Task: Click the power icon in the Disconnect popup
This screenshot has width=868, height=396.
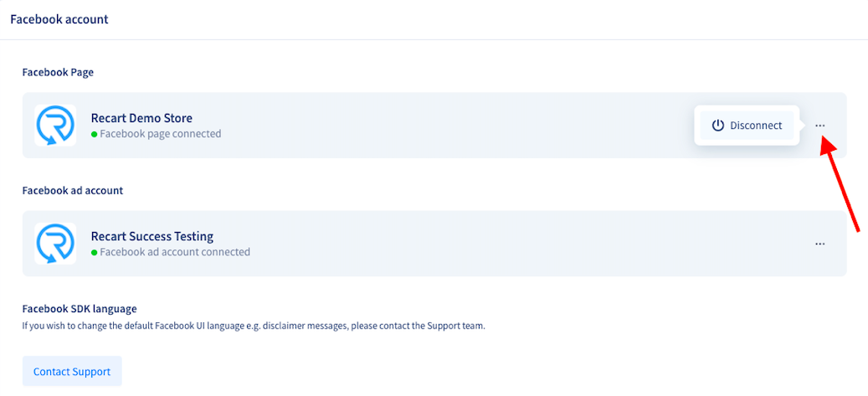Action: [x=718, y=126]
